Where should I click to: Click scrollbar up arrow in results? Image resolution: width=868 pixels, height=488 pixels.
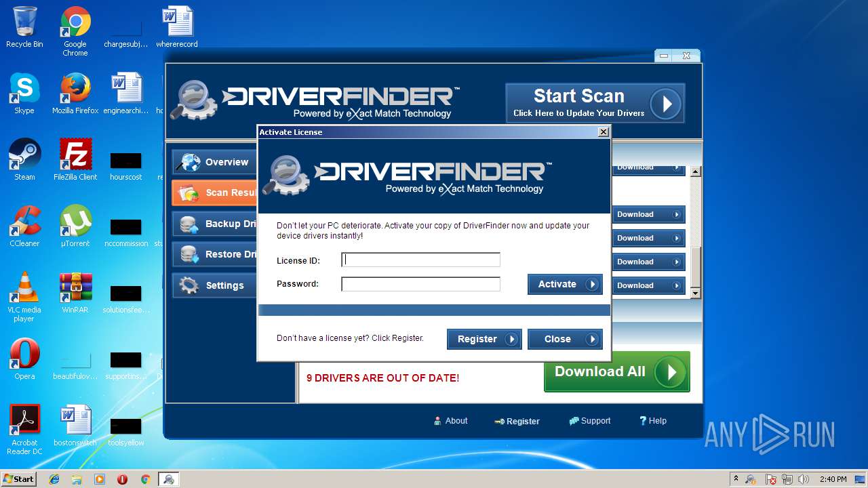[695, 171]
